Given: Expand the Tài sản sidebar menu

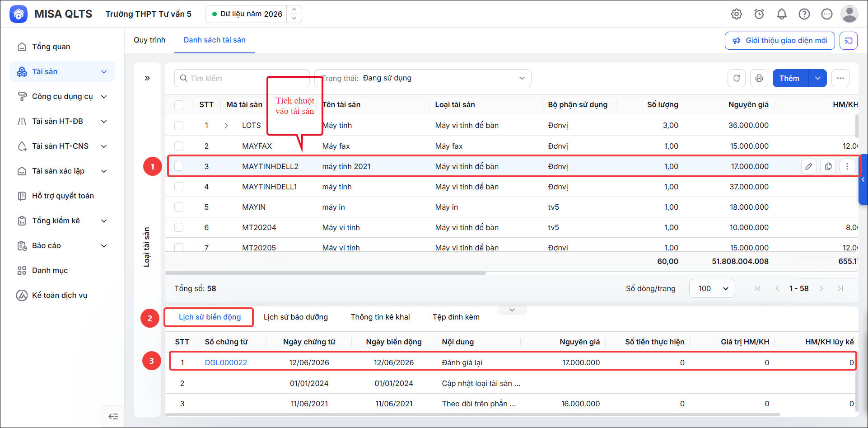Looking at the screenshot, I should (x=104, y=72).
